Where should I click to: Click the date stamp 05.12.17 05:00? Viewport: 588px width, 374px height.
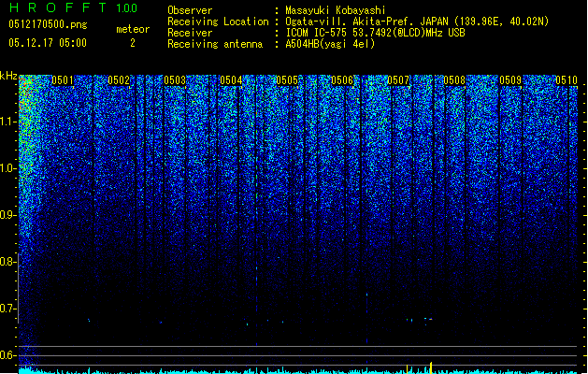pos(48,43)
